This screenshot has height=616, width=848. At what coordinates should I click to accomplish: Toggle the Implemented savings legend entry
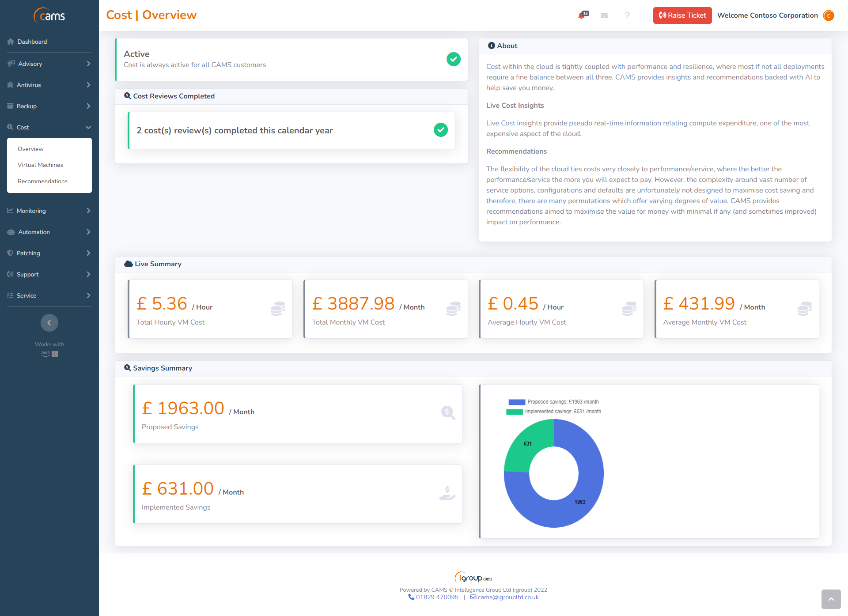553,411
